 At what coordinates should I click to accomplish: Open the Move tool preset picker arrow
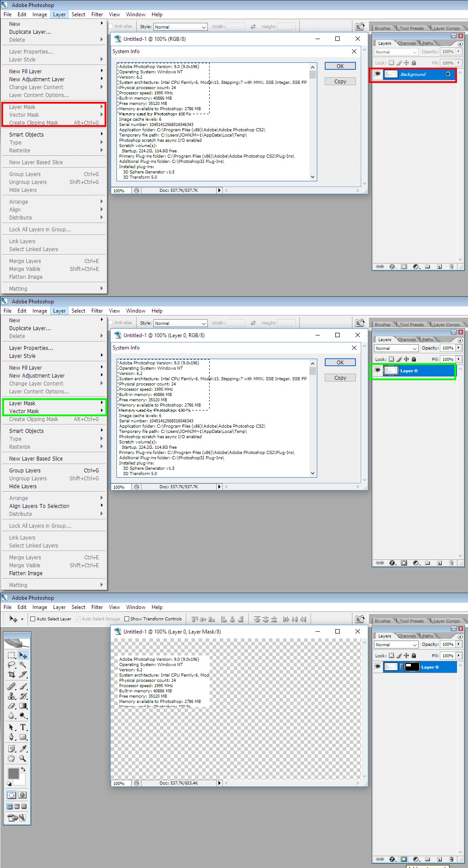coord(22,619)
